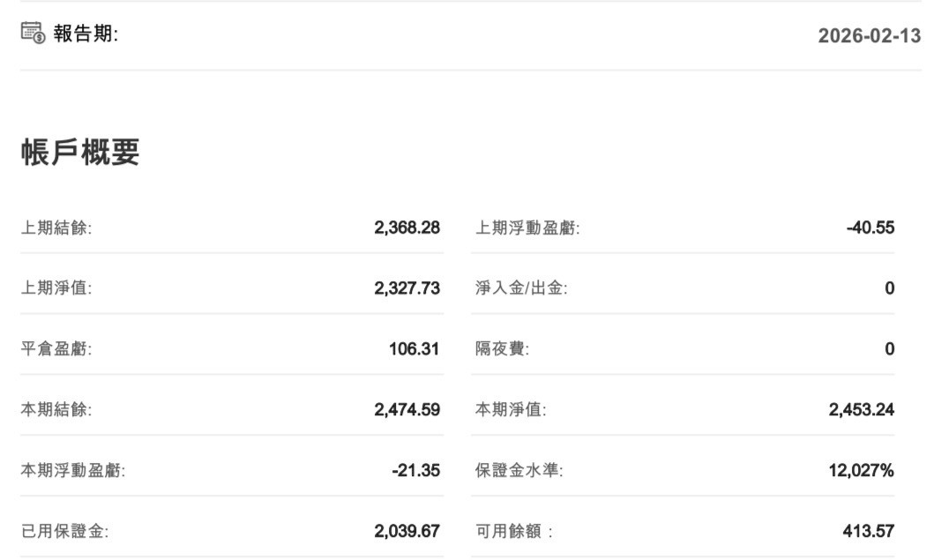Image resolution: width=941 pixels, height=560 pixels.
Task: Click the 上期結餘 label
Action: tap(56, 228)
